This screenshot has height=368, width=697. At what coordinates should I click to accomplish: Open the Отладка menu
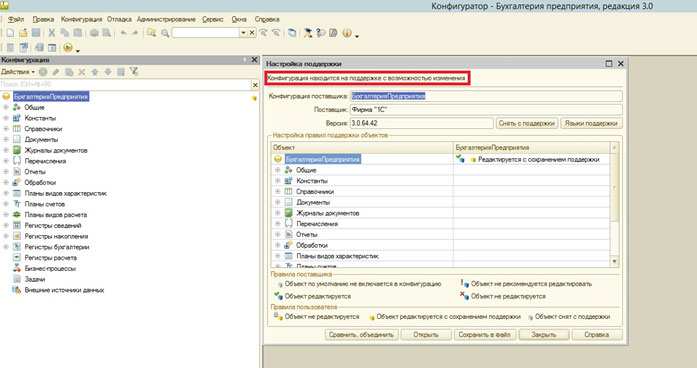[119, 20]
